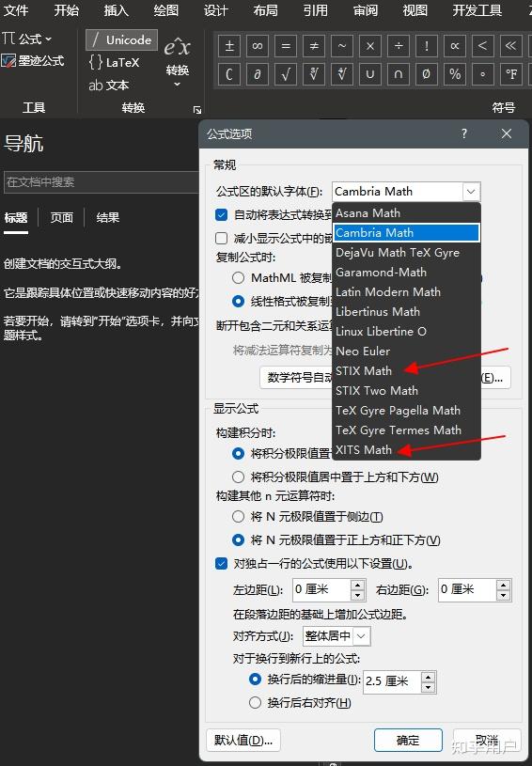532x766 pixels.
Task: Click the 默认值(D)... button
Action: (243, 740)
